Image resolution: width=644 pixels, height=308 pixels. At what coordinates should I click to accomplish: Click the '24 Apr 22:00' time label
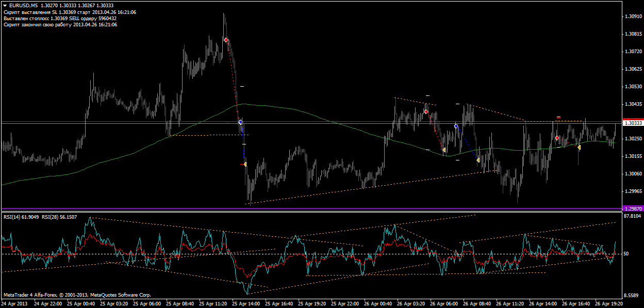47,304
